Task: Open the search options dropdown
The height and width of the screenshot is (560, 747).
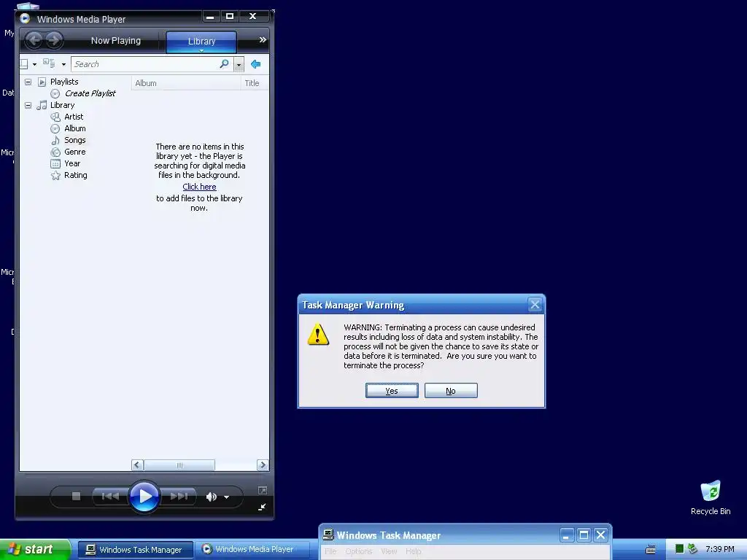Action: click(x=239, y=64)
